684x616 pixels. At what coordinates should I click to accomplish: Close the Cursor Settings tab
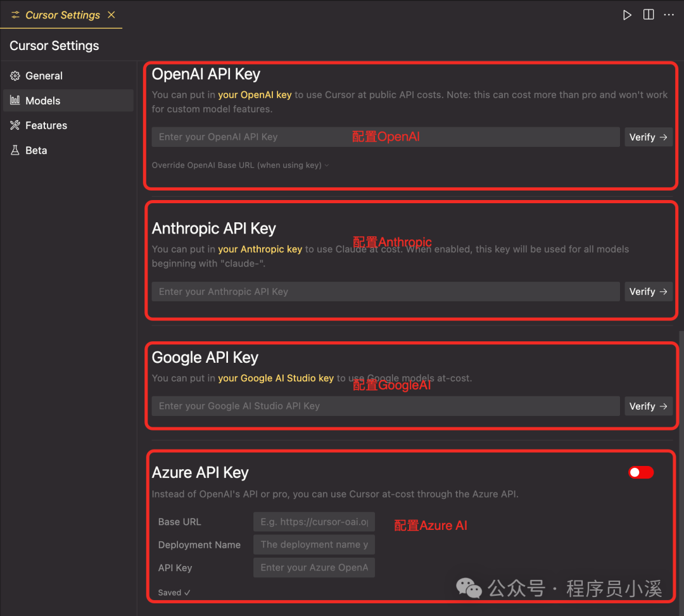tap(111, 15)
